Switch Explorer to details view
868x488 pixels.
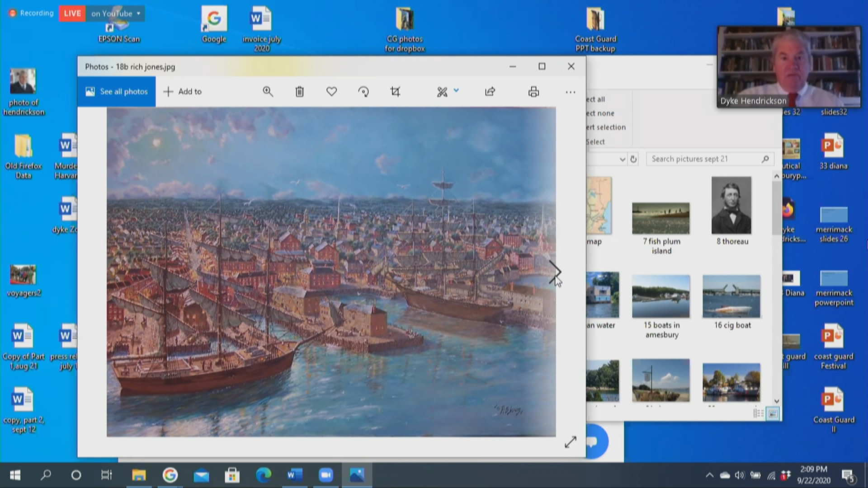tap(759, 413)
